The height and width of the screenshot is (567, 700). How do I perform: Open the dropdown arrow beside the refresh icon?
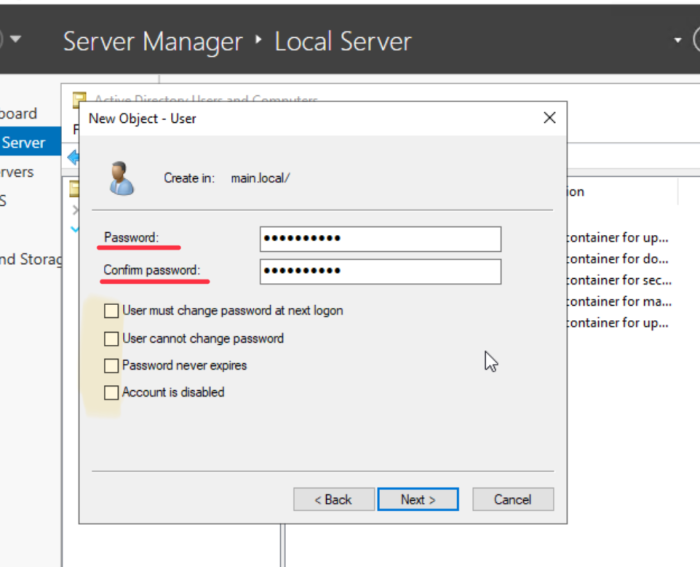coord(678,41)
